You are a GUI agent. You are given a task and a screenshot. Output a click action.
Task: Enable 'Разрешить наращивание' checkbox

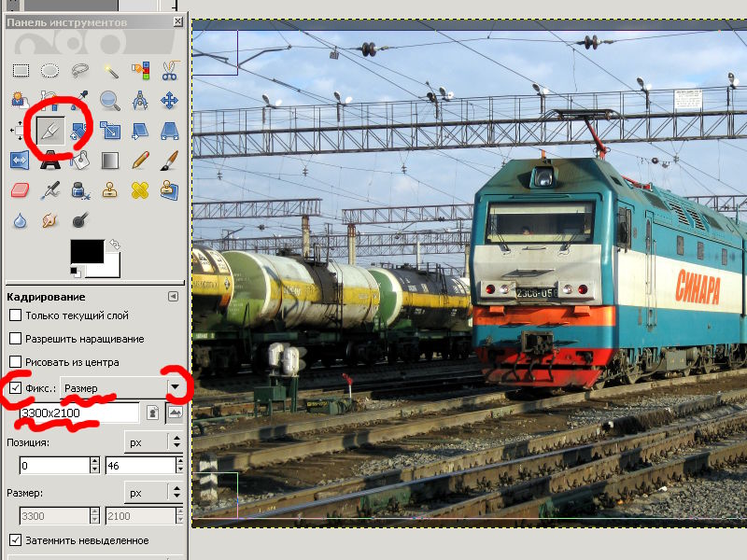pos(15,339)
